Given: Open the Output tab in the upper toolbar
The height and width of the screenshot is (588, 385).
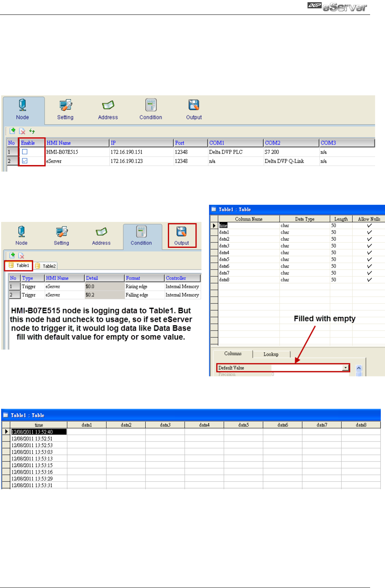Looking at the screenshot, I should (x=194, y=109).
